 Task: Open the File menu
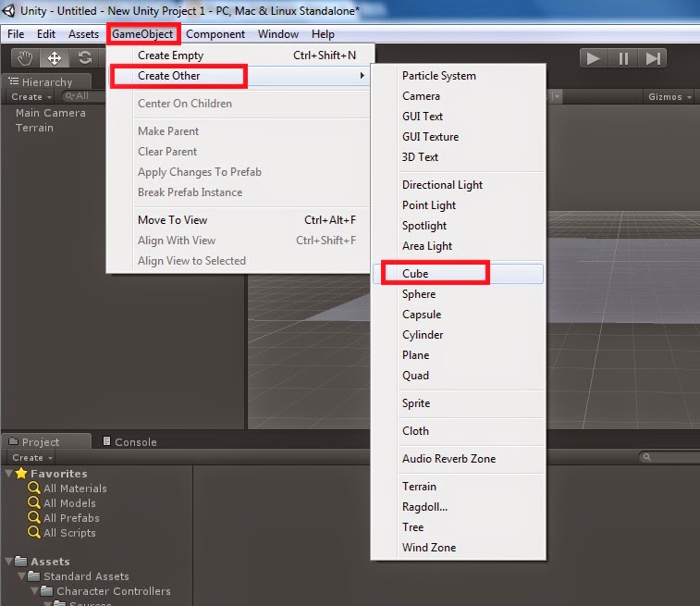16,34
